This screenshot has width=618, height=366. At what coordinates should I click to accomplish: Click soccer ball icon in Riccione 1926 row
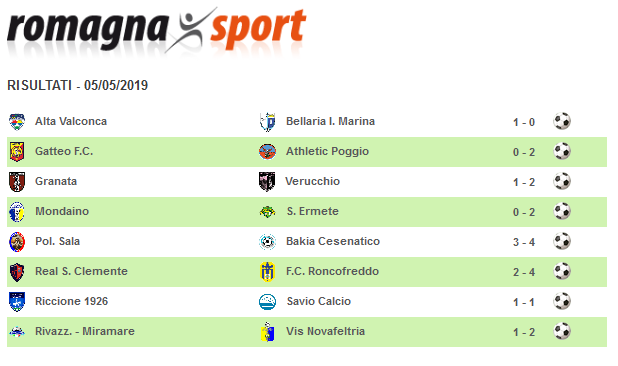click(562, 301)
